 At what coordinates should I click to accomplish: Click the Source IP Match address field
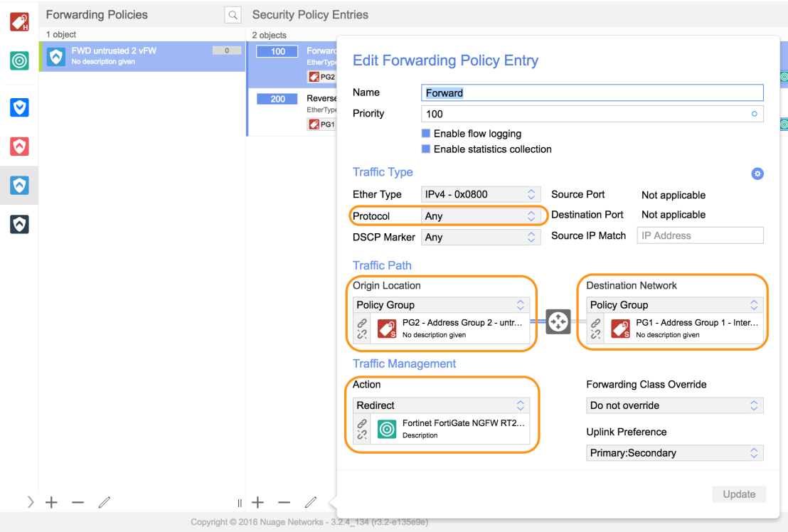[700, 235]
